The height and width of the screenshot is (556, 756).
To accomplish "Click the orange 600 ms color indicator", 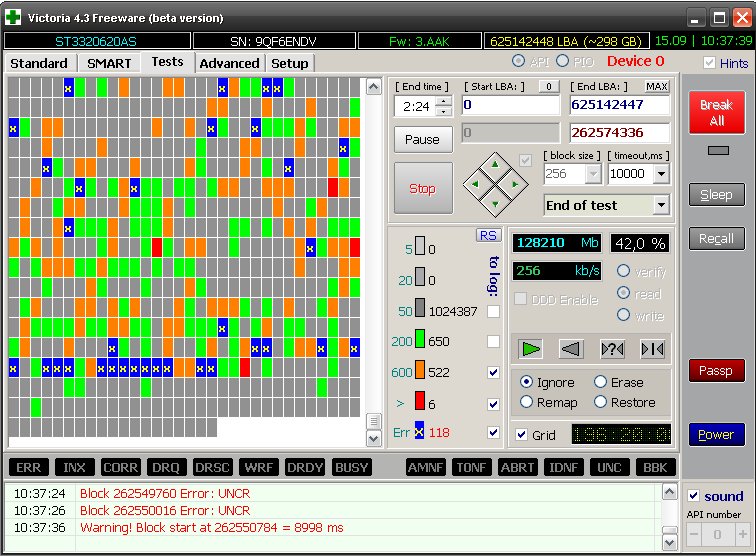I will point(419,370).
